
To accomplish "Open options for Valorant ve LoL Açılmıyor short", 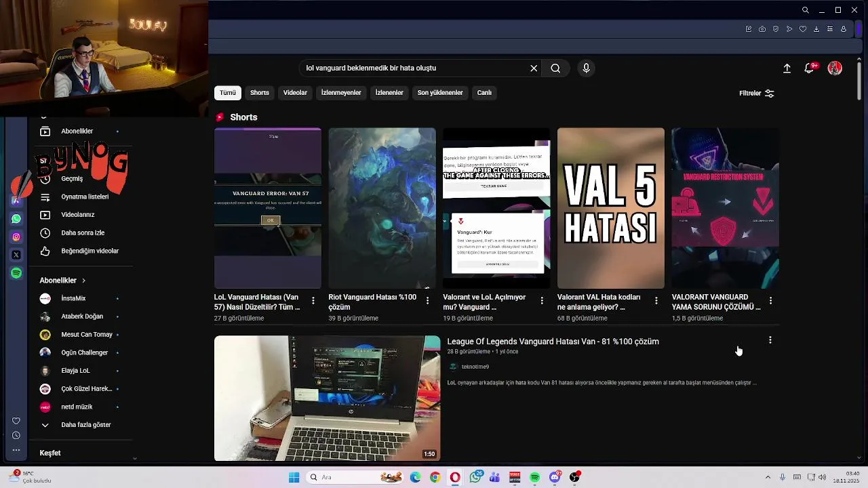I will pos(542,300).
